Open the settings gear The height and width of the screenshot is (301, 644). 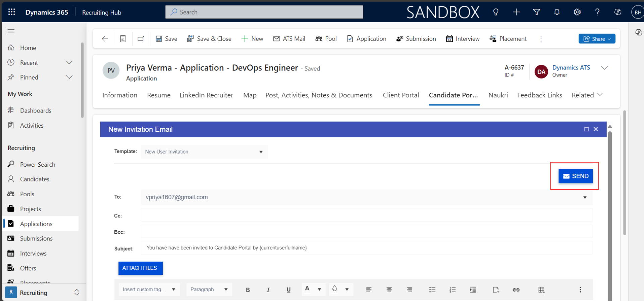[577, 12]
